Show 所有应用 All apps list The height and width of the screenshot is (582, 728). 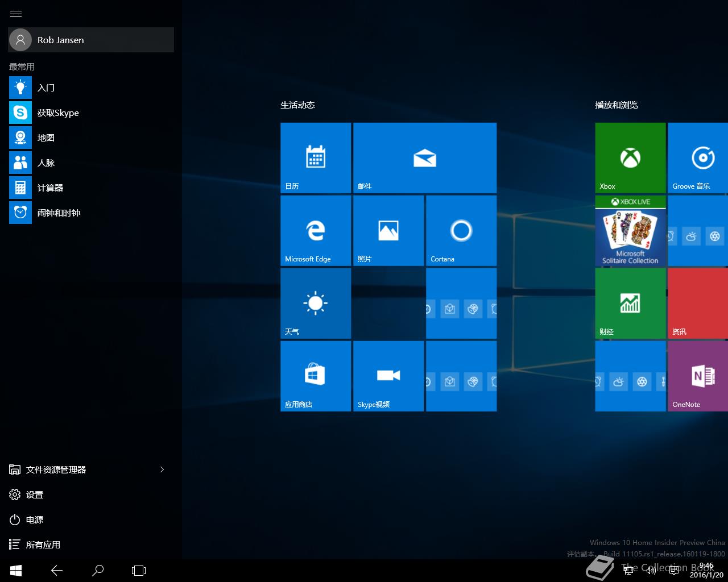(x=91, y=544)
